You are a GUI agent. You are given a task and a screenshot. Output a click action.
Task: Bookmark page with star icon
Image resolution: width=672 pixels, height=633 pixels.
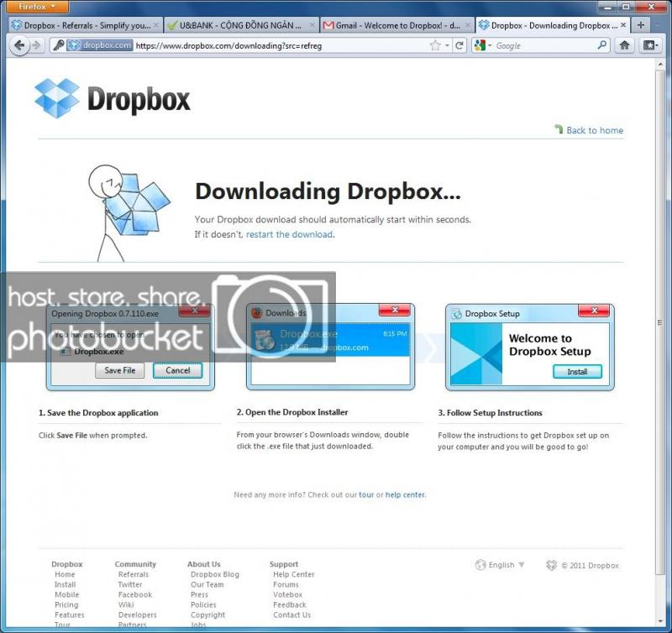coord(435,45)
